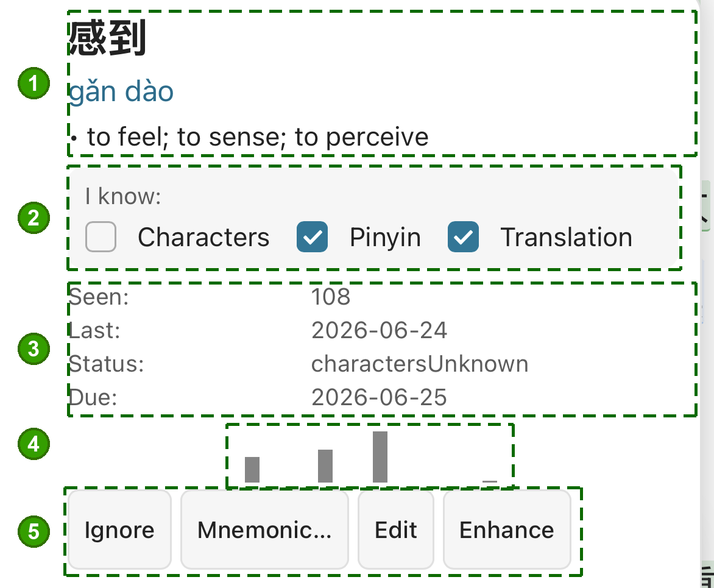
Task: Click the green number 2 marker
Action: (x=34, y=218)
